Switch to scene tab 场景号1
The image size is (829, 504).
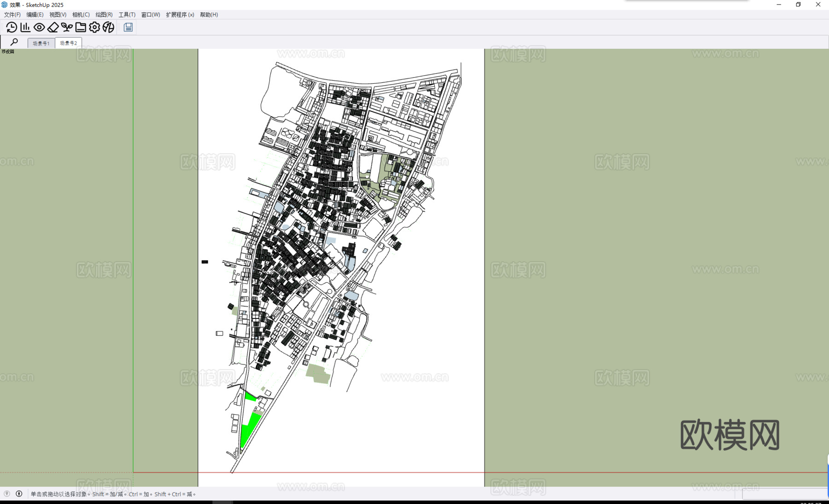(x=41, y=43)
